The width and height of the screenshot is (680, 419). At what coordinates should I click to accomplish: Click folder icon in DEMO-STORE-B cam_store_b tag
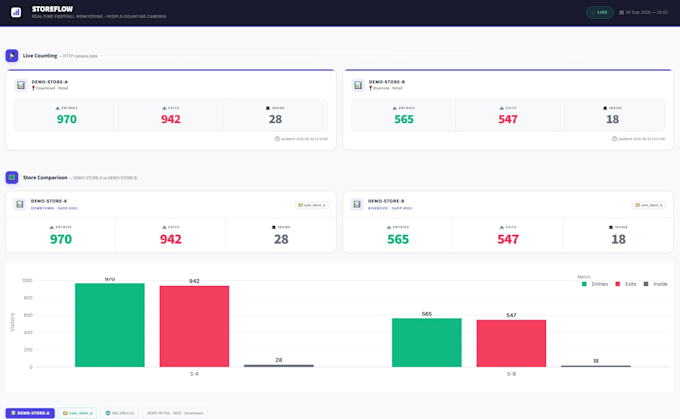638,205
